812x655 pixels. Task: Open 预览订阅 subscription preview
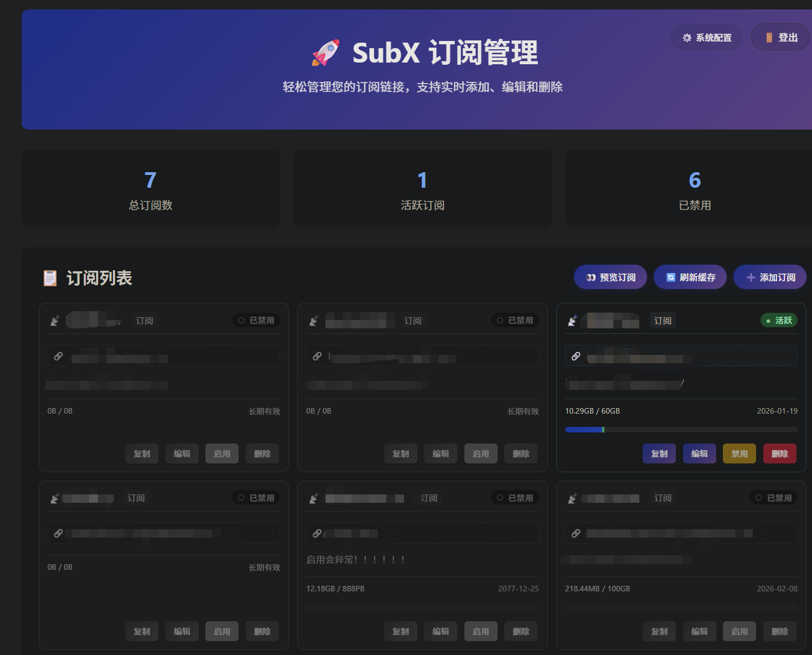[611, 277]
